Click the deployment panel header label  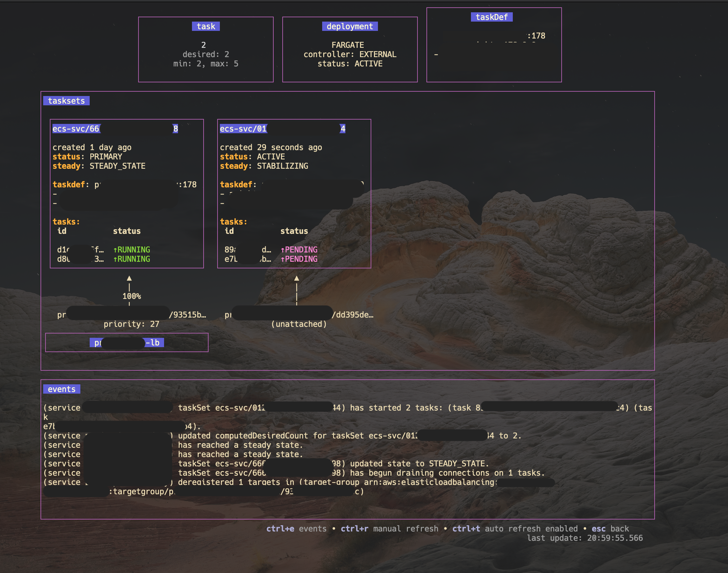click(349, 26)
